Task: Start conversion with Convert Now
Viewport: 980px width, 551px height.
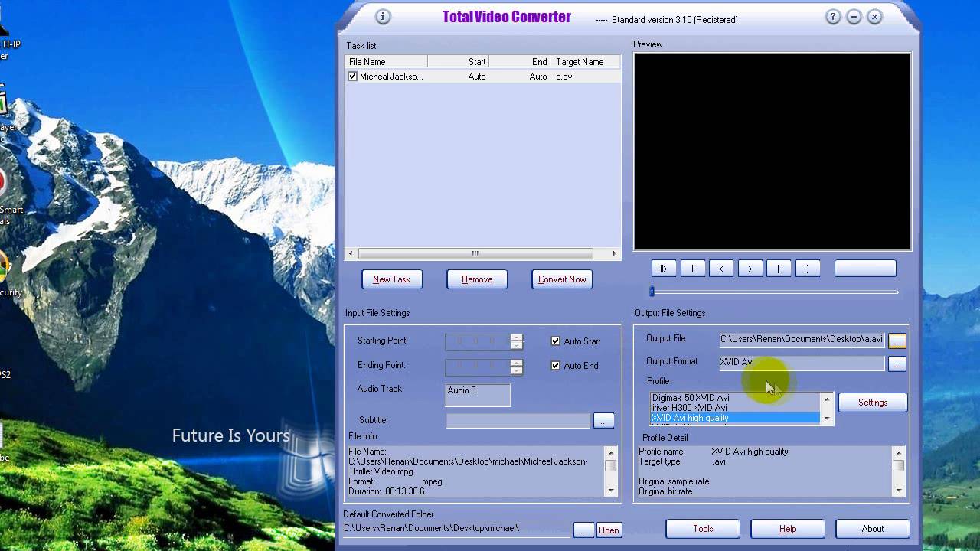Action: [x=562, y=279]
